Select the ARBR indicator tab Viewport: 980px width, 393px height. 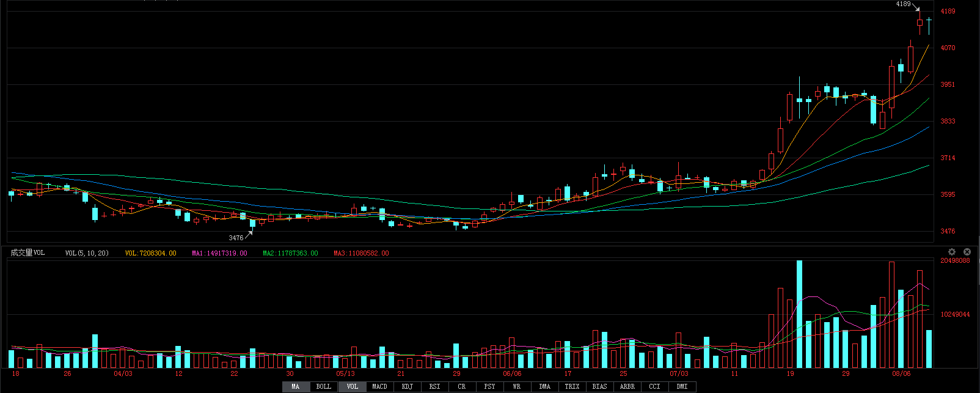point(627,386)
